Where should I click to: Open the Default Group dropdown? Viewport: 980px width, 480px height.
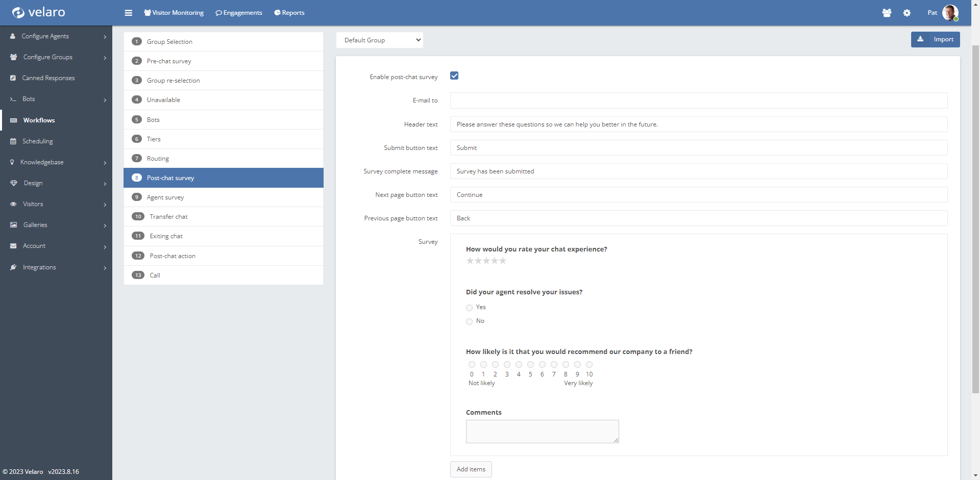(x=380, y=40)
